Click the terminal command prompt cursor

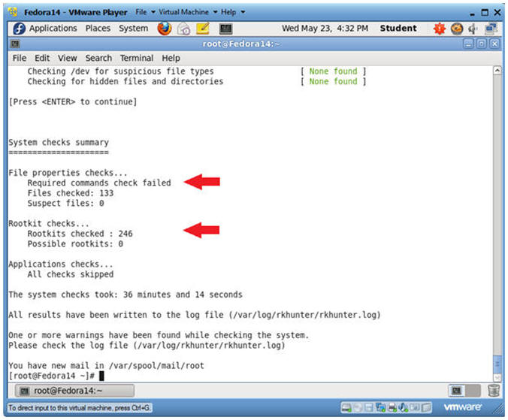click(x=101, y=376)
